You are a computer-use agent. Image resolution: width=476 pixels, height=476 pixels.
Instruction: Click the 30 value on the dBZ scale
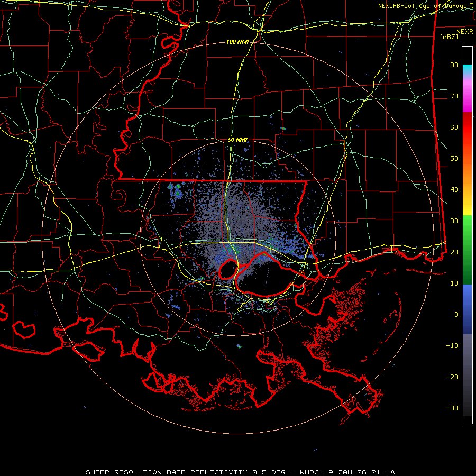click(x=454, y=221)
